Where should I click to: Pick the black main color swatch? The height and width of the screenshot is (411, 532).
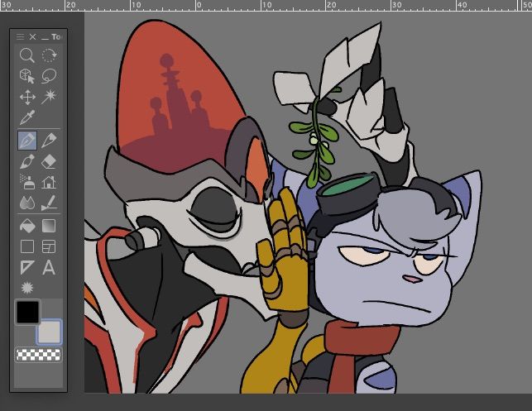tap(28, 312)
